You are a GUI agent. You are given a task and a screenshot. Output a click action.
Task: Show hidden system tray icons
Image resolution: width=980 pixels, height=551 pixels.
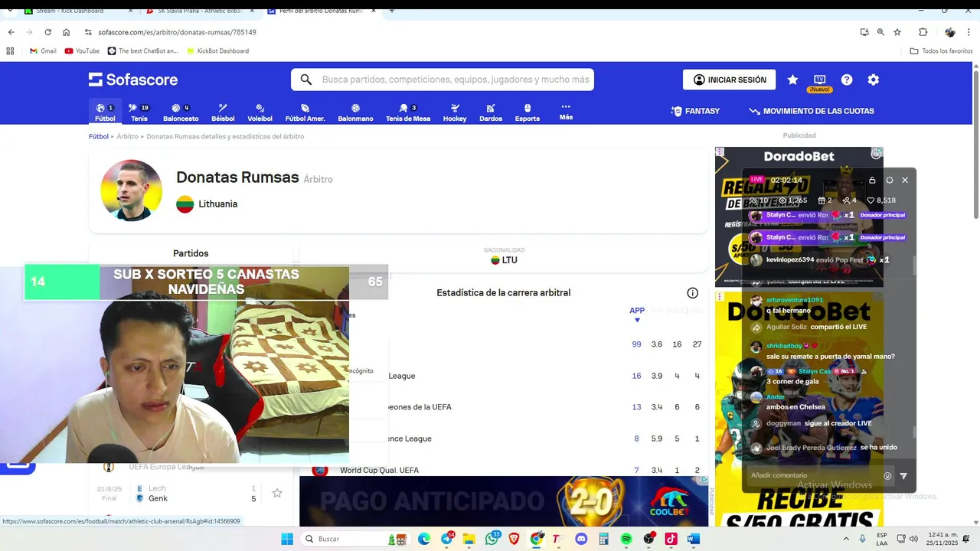(x=847, y=539)
